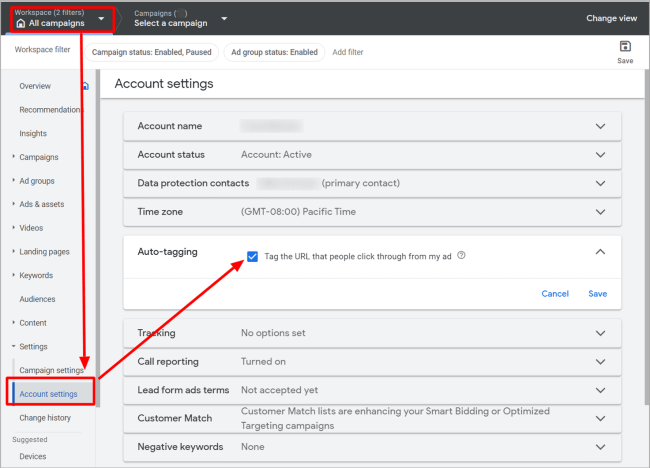Click Add filter in workspace filter bar

348,52
